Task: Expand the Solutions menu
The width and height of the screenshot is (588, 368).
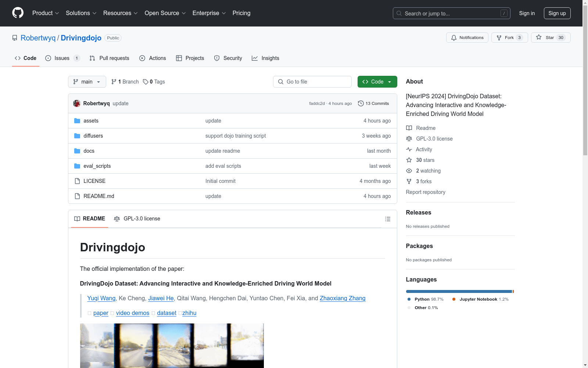Action: tap(81, 13)
